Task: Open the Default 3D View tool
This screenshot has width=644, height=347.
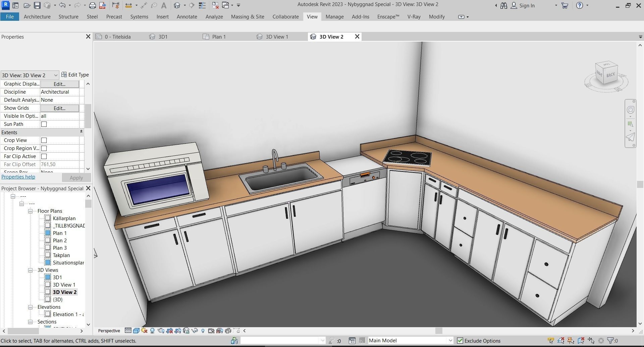Action: coord(177,5)
